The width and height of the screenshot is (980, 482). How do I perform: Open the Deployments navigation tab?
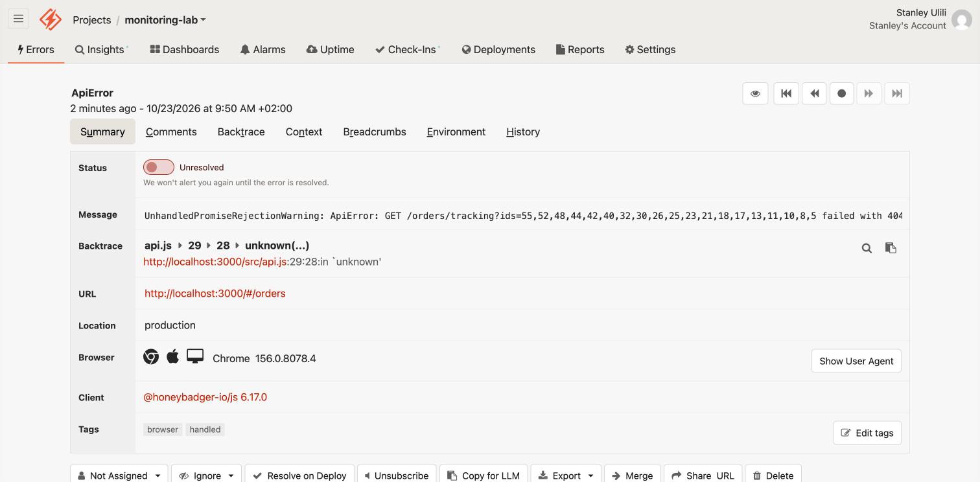tap(498, 49)
